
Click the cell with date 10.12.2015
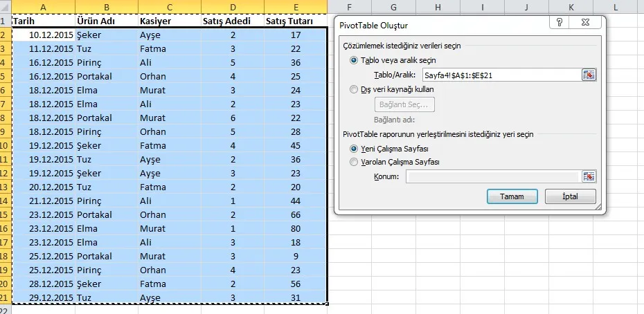(44, 35)
